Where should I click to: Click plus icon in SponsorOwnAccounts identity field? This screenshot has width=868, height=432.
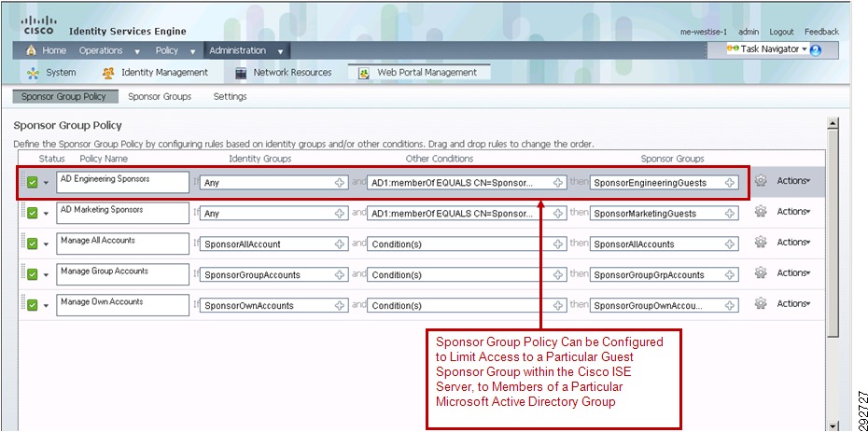340,305
